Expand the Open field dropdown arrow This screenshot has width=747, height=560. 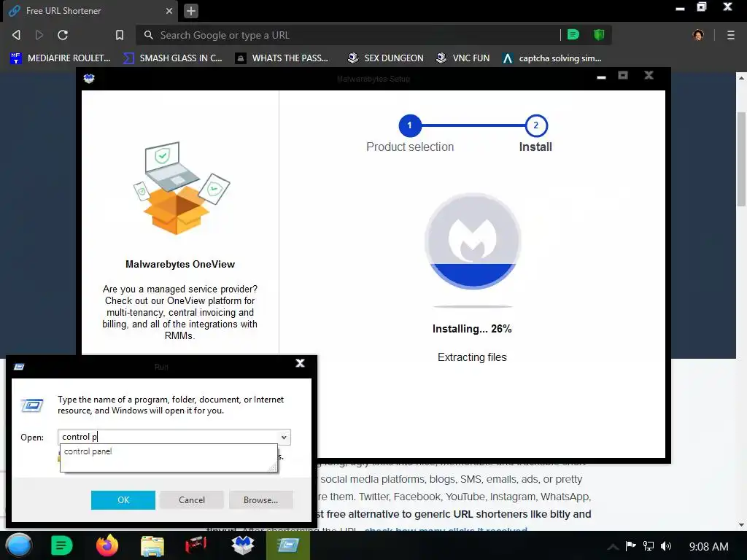tap(284, 437)
